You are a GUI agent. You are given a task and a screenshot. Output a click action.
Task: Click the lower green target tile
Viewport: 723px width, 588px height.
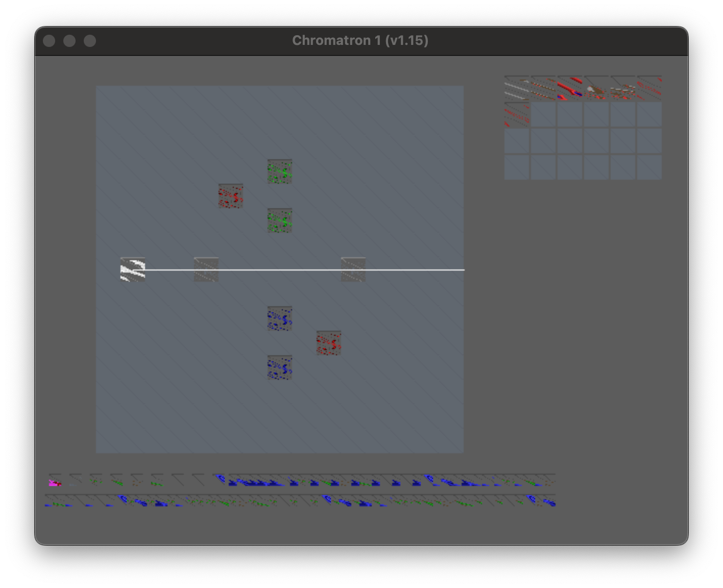pyautogui.click(x=280, y=220)
